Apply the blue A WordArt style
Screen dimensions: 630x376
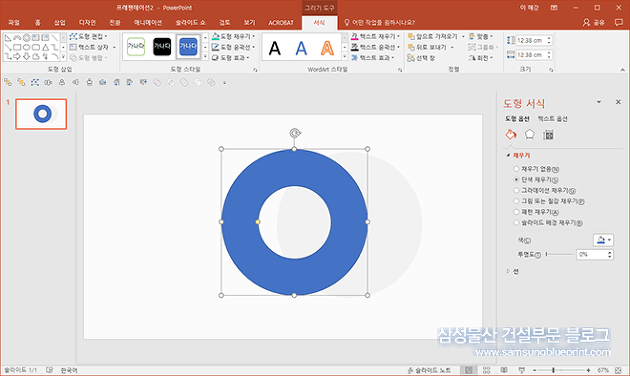pos(301,48)
